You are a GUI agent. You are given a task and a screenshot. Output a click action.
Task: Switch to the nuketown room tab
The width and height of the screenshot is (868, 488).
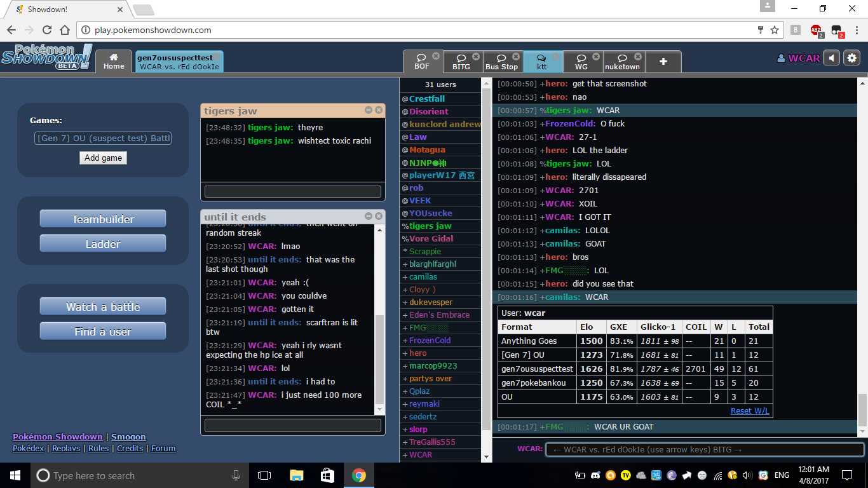622,62
